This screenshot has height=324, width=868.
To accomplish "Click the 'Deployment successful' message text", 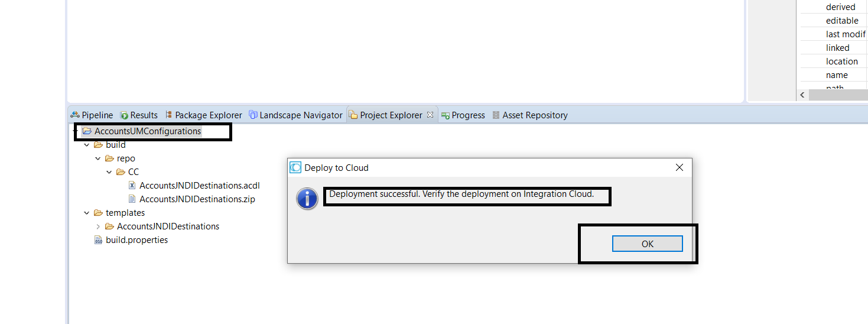I will click(461, 194).
